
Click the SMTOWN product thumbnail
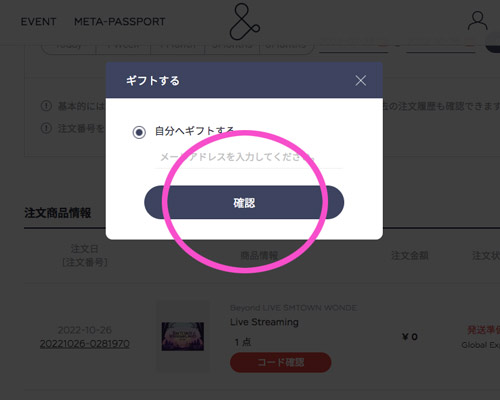pyautogui.click(x=183, y=336)
